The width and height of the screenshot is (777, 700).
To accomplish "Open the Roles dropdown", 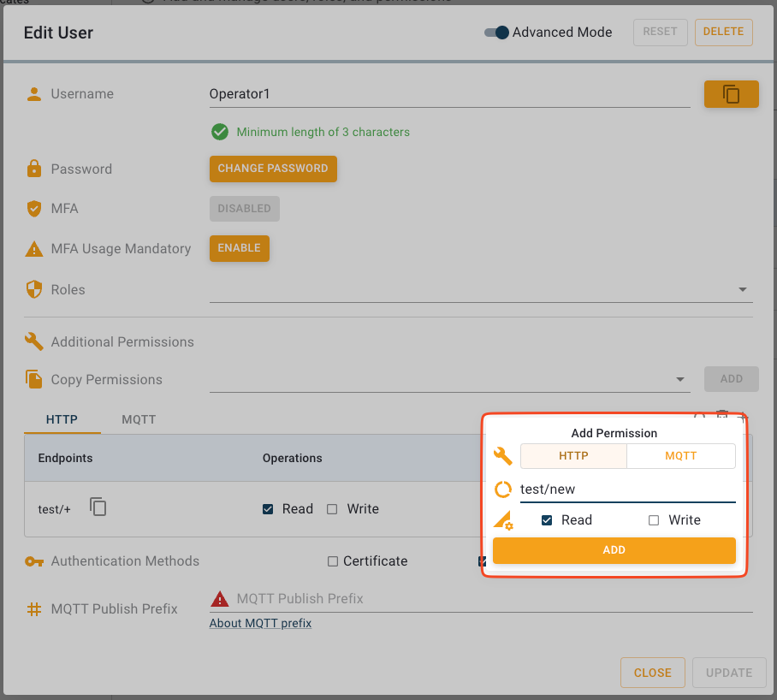I will pos(742,289).
